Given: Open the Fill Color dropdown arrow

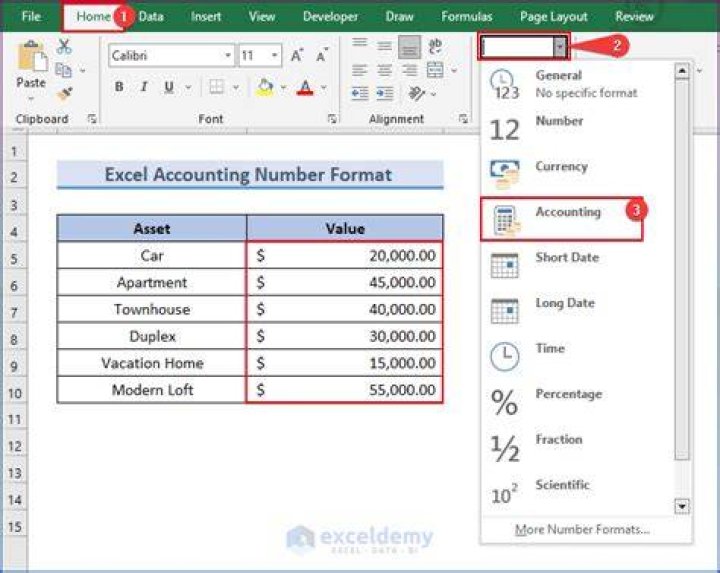Looking at the screenshot, I should click(x=283, y=87).
